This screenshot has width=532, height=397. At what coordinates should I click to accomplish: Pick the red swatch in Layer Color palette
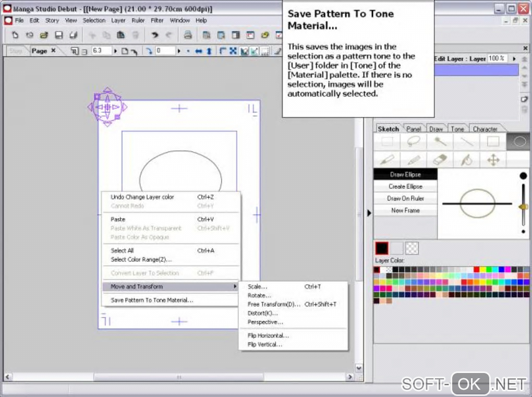(476, 270)
